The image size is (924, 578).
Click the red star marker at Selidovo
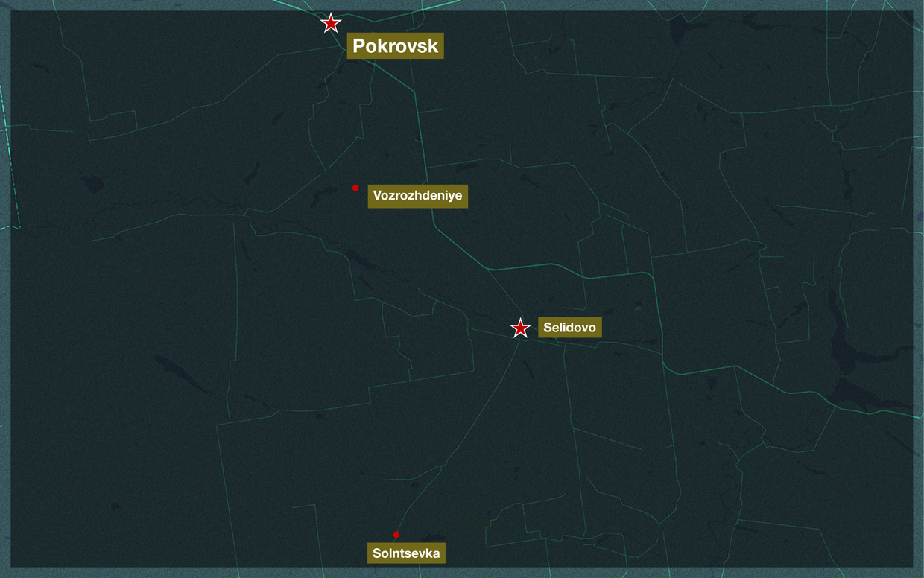[520, 328]
